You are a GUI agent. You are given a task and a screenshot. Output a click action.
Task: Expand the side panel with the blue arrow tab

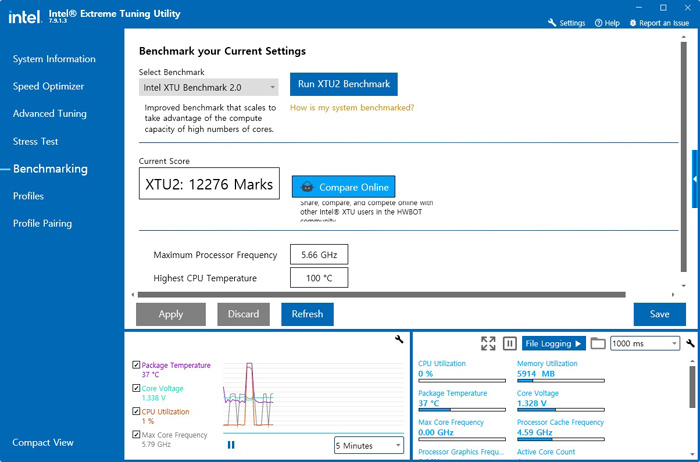(696, 179)
